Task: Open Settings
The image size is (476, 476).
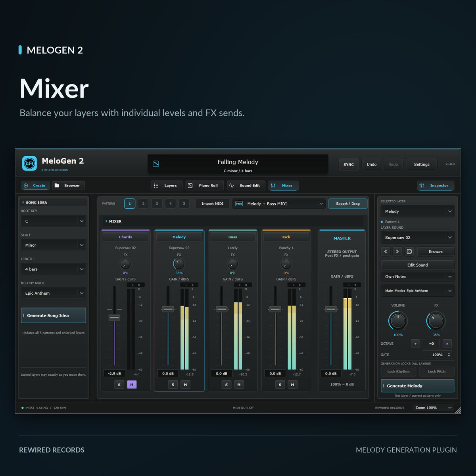Action: tap(422, 164)
